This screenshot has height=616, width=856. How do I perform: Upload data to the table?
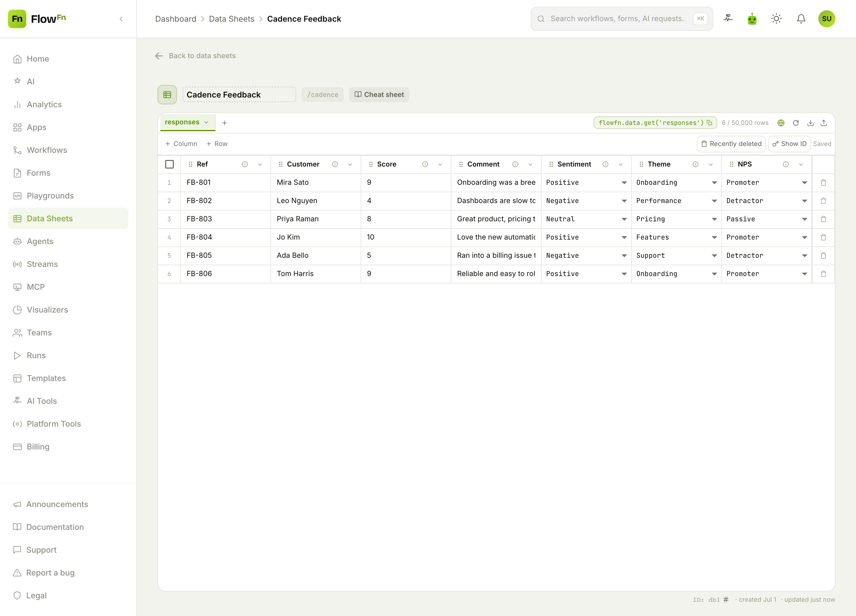(824, 123)
